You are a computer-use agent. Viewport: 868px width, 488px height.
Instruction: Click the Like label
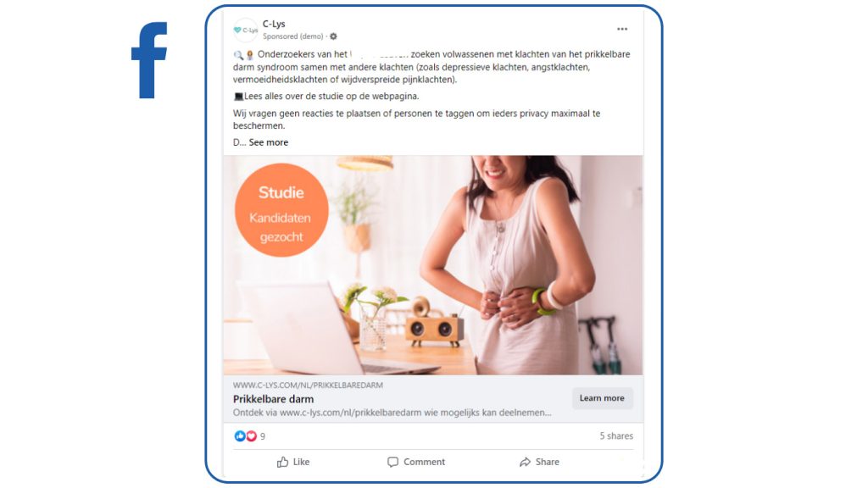[x=301, y=462]
